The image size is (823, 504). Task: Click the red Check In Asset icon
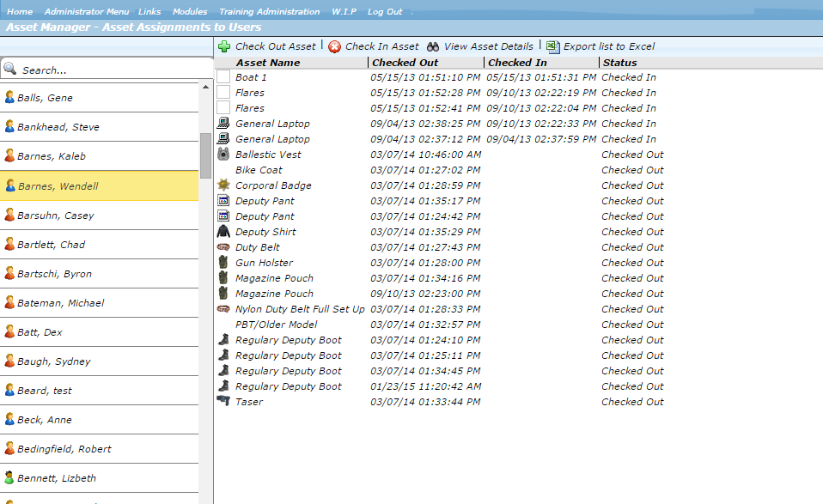pyautogui.click(x=335, y=46)
